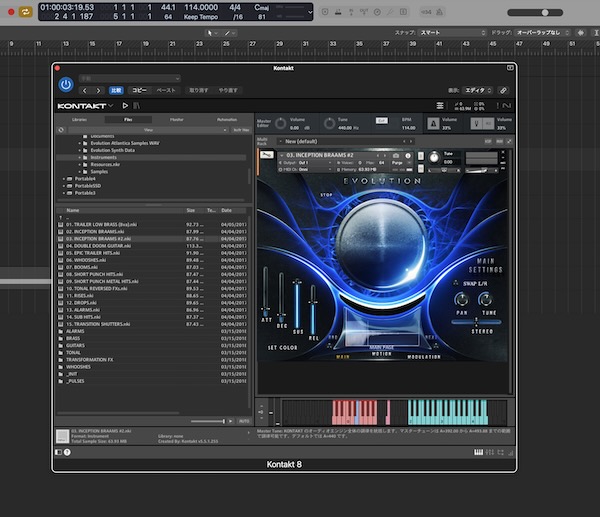Click the record button in Logic transport

pyautogui.click(x=11, y=12)
